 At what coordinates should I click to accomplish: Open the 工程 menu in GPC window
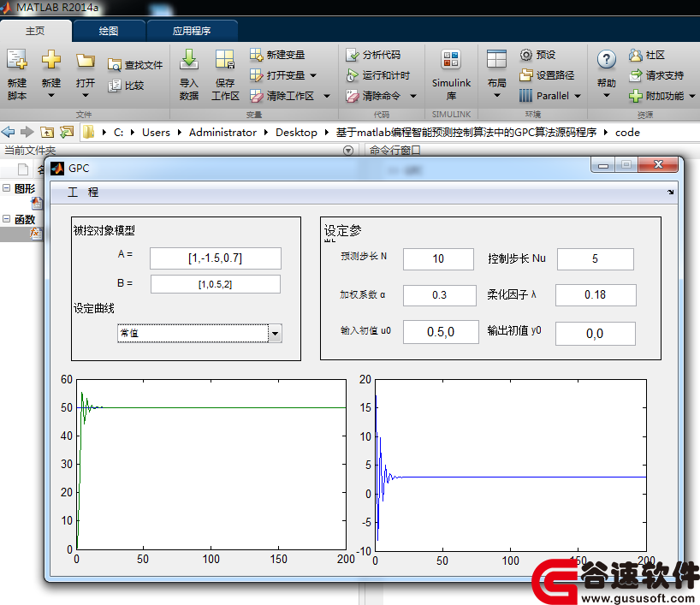click(83, 192)
